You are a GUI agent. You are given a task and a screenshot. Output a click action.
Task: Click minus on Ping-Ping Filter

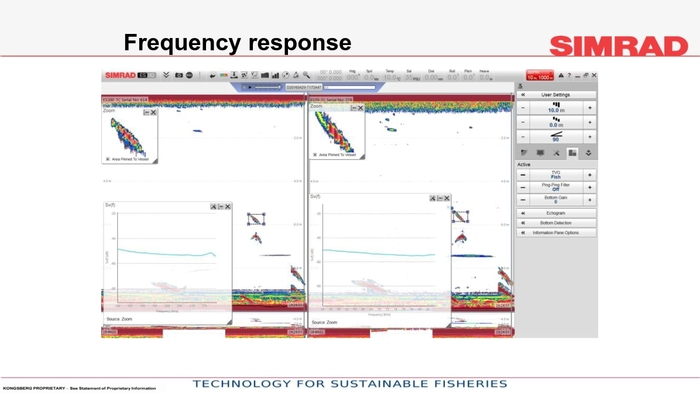(523, 187)
